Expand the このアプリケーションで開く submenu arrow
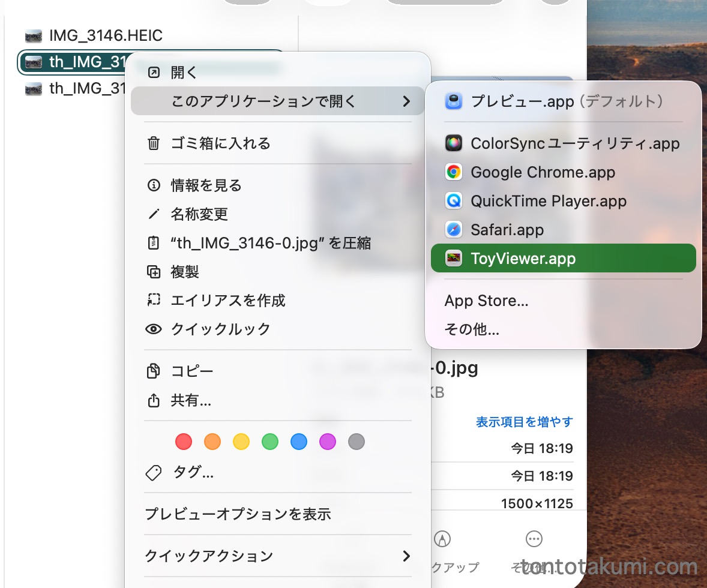The height and width of the screenshot is (588, 707). pyautogui.click(x=406, y=101)
